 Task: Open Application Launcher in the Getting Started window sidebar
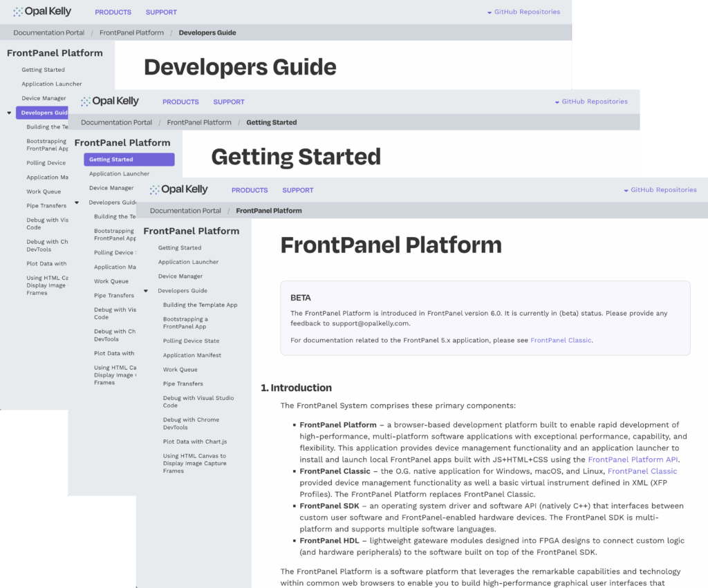pos(119,173)
